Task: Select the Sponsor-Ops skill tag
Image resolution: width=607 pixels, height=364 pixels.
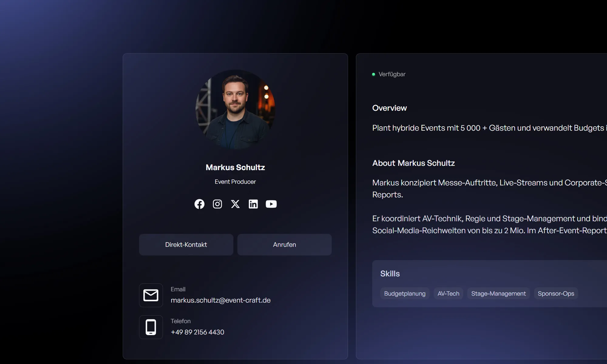Action: point(556,294)
